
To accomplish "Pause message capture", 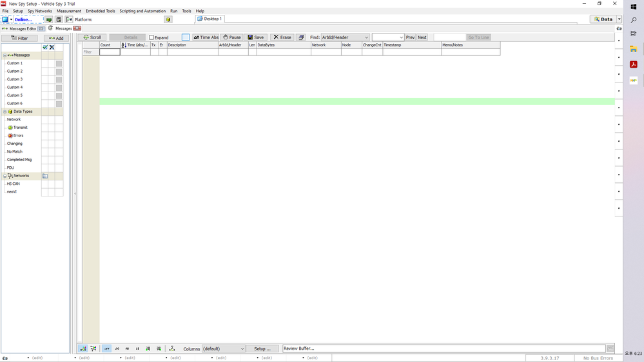I will (232, 37).
